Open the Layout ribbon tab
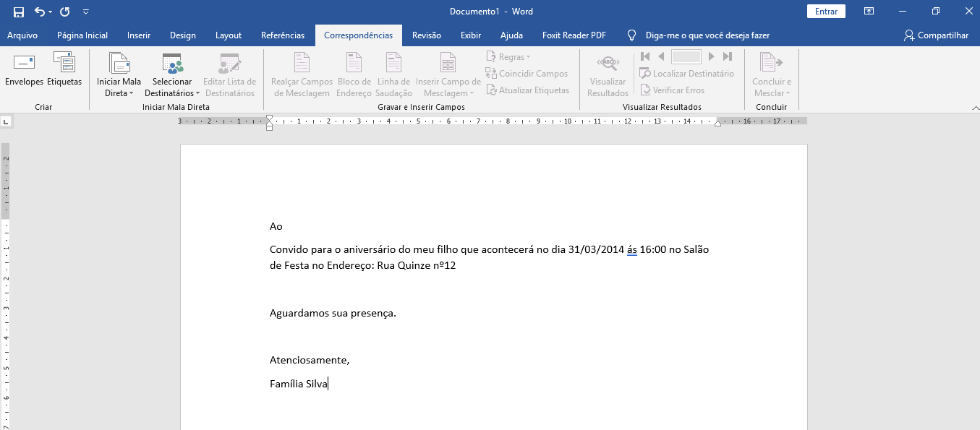Viewport: 980px width, 430px height. point(229,35)
